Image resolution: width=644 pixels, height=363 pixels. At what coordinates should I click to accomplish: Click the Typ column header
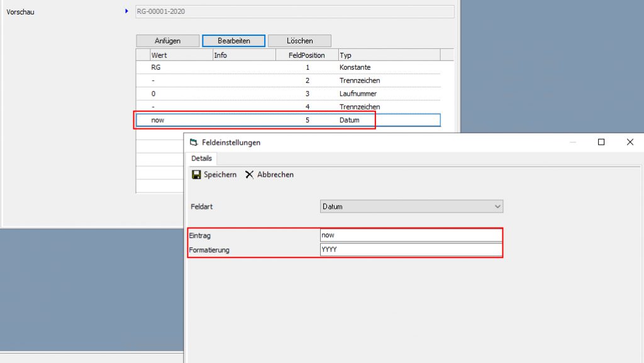tap(389, 55)
